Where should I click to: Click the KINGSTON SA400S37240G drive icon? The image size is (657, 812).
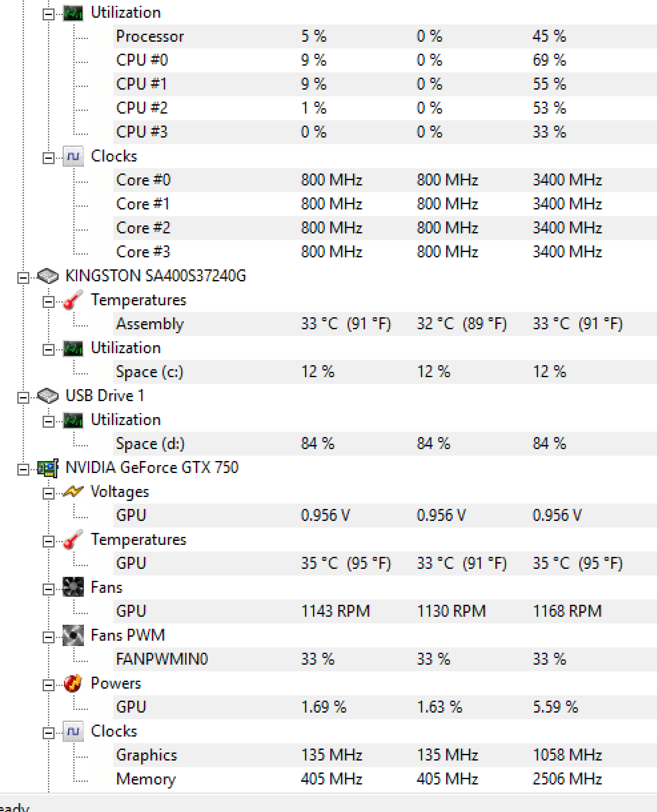[47, 276]
